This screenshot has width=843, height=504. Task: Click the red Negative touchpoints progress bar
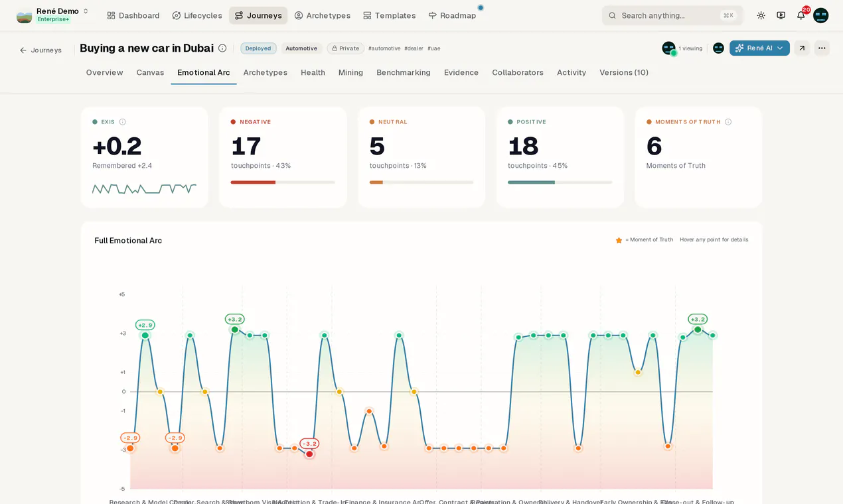point(253,182)
